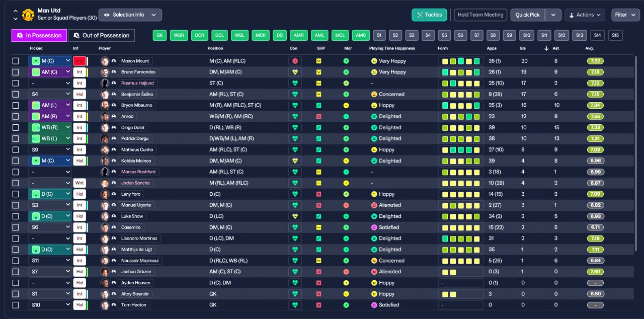Select the AMC position slot

(360, 35)
